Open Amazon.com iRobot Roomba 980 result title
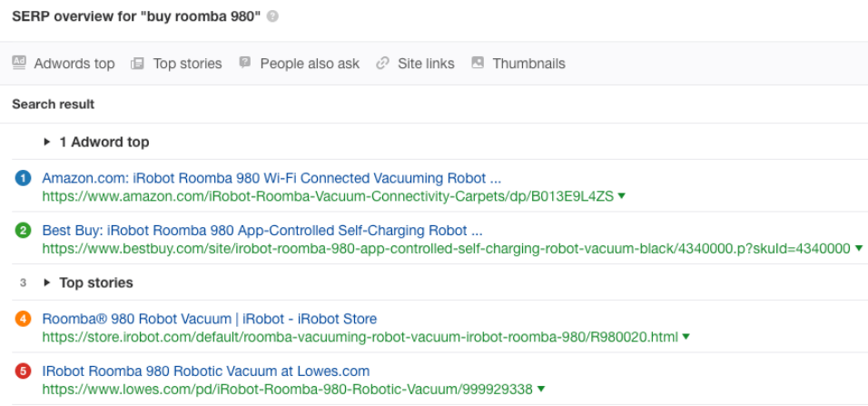 click(271, 178)
